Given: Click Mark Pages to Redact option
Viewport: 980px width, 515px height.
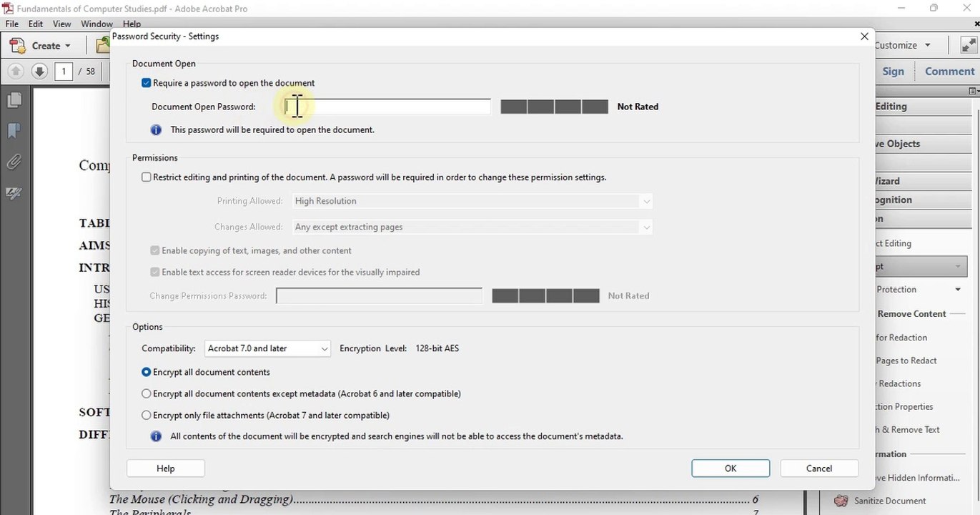Looking at the screenshot, I should (906, 360).
